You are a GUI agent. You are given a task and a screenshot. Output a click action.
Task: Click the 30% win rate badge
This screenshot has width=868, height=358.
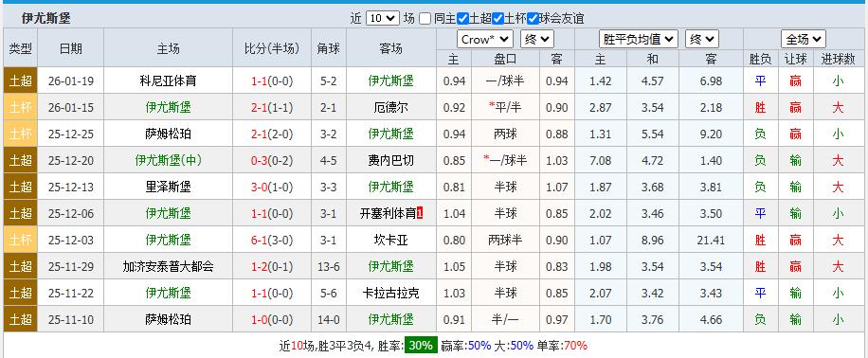tap(421, 346)
